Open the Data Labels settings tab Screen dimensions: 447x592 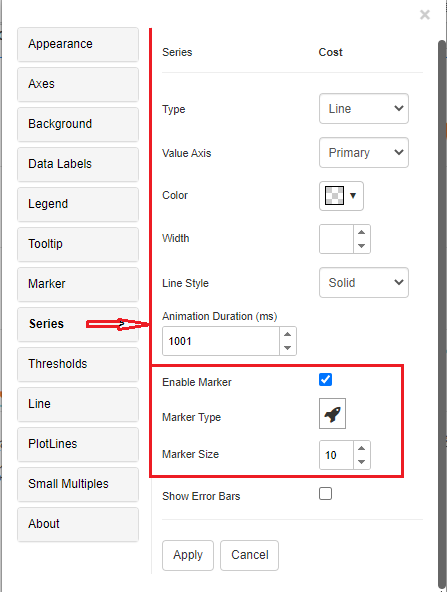78,164
